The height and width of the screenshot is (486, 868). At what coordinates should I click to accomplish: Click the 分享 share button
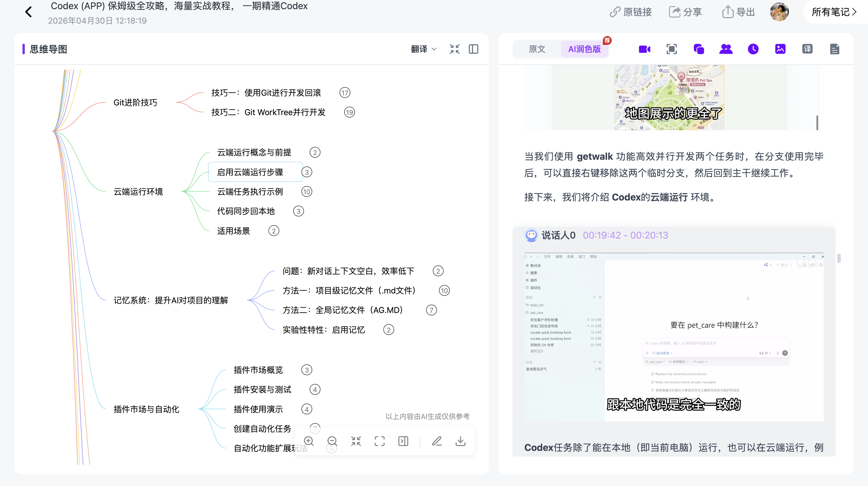(x=685, y=12)
